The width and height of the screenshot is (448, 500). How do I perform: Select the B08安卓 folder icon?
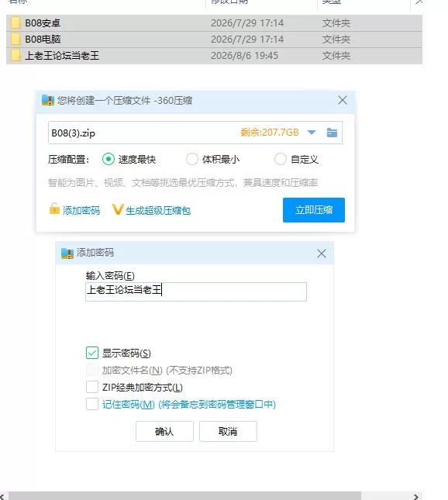click(x=16, y=23)
